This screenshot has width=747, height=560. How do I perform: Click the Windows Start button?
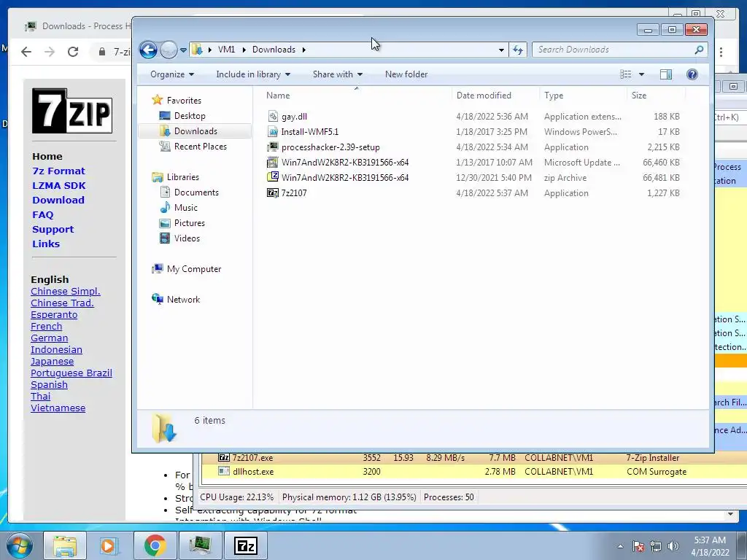pyautogui.click(x=19, y=545)
